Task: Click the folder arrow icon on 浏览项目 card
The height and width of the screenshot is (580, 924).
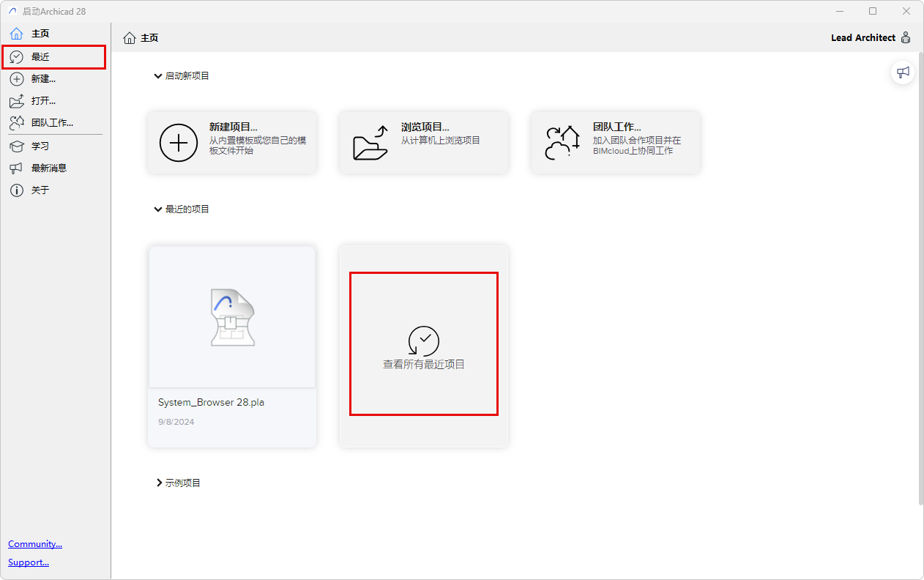Action: (370, 142)
